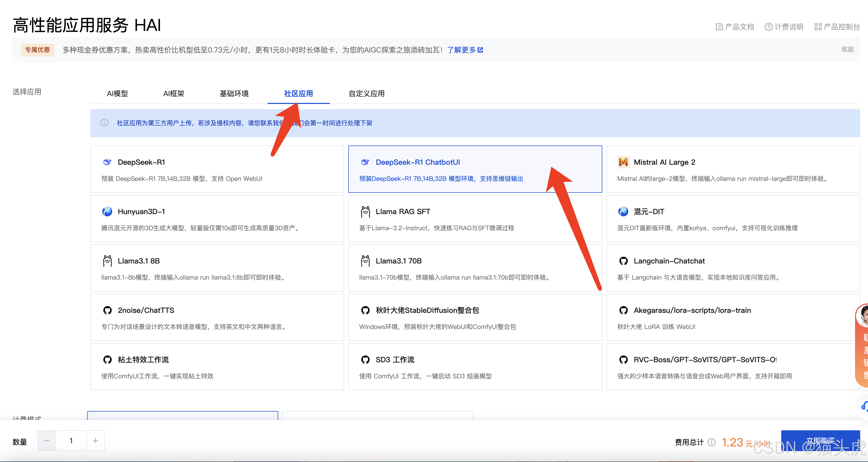
Task: Click the GitHub icon beside 2noise/ChatTTS
Action: pos(107,310)
